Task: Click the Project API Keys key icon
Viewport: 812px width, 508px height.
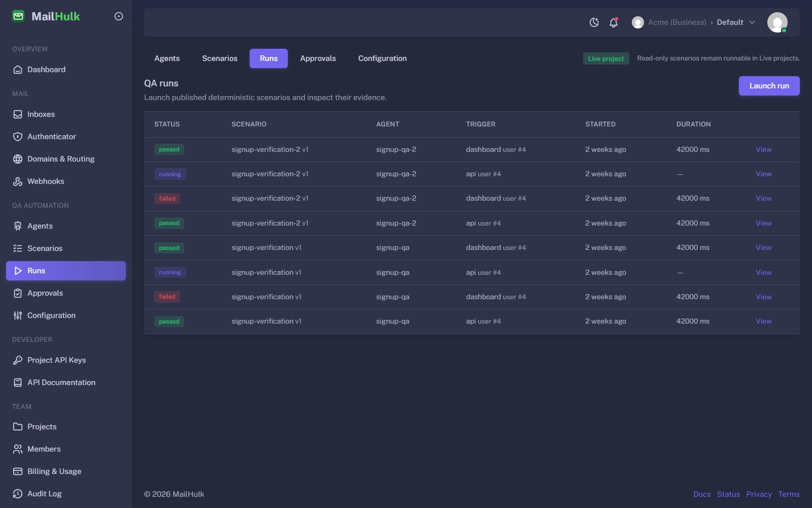Action: tap(18, 360)
